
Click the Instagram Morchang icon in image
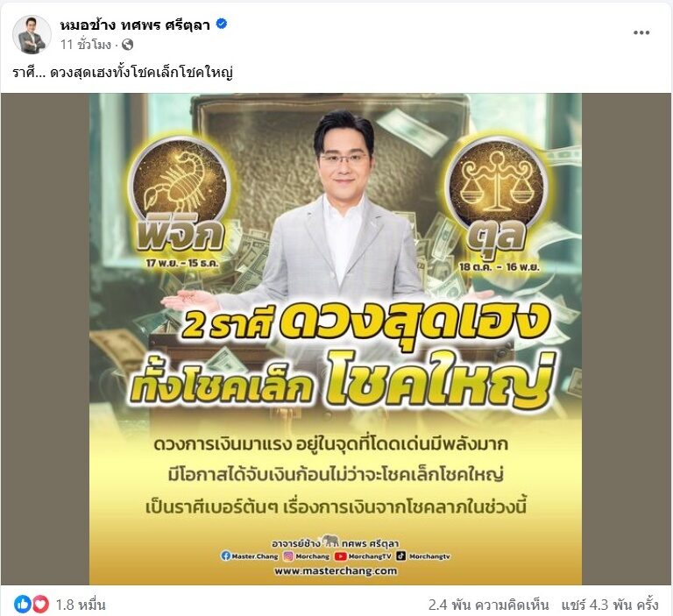pyautogui.click(x=289, y=556)
